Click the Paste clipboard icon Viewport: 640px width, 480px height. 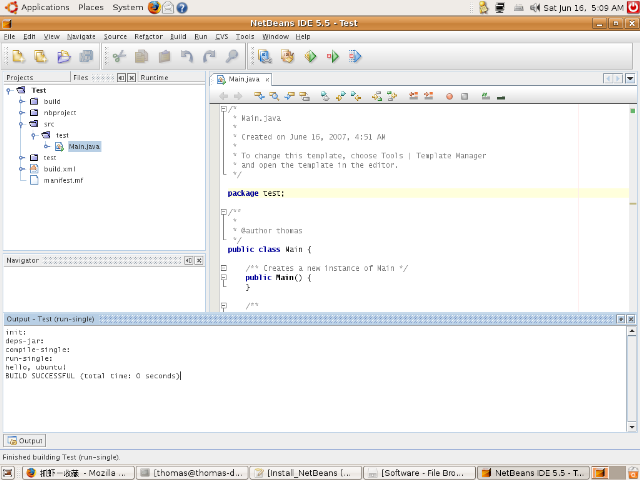pyautogui.click(x=164, y=56)
